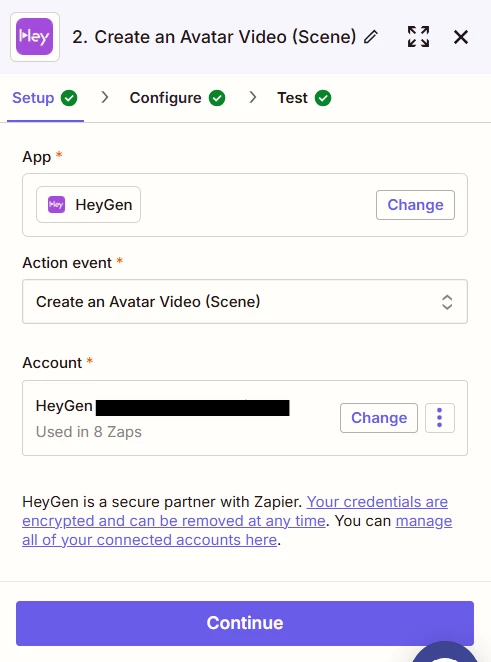491x662 pixels.
Task: Click the Setup green checkmark icon
Action: click(69, 98)
